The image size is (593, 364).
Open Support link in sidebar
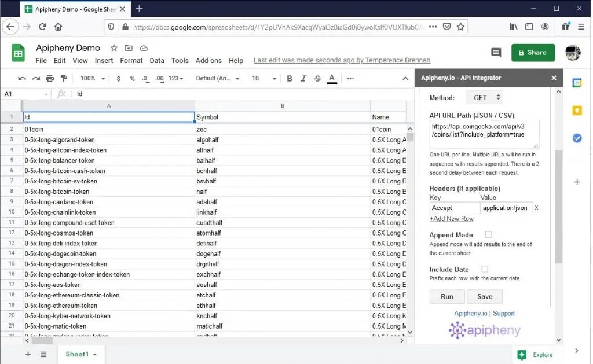click(x=503, y=313)
